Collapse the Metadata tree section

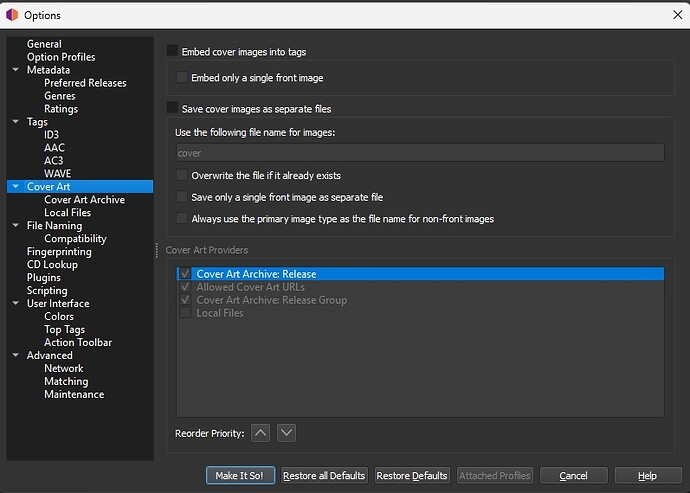pyautogui.click(x=16, y=70)
